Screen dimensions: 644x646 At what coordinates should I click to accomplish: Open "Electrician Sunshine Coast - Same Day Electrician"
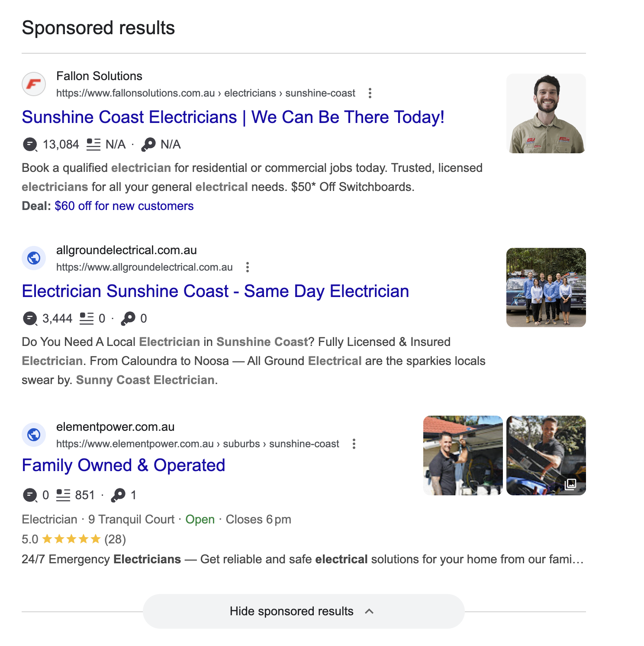tap(216, 291)
